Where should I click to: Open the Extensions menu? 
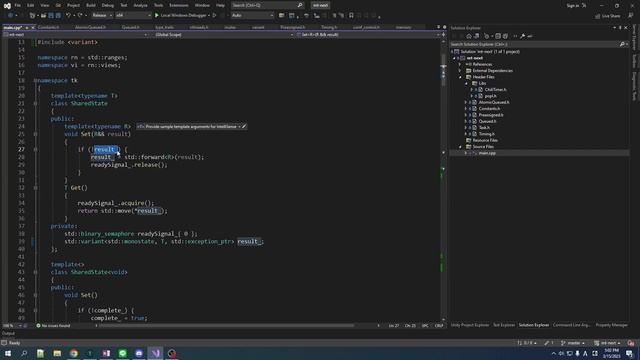pyautogui.click(x=179, y=5)
